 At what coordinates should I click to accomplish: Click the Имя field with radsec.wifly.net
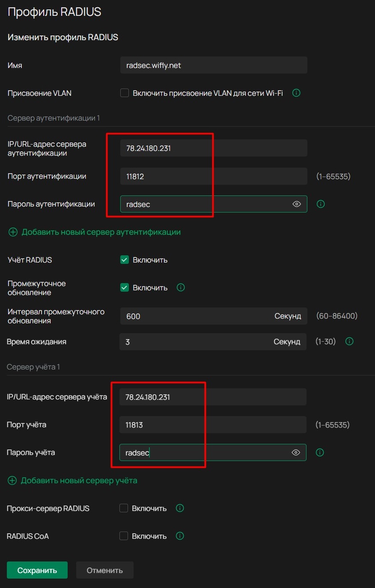coord(213,65)
